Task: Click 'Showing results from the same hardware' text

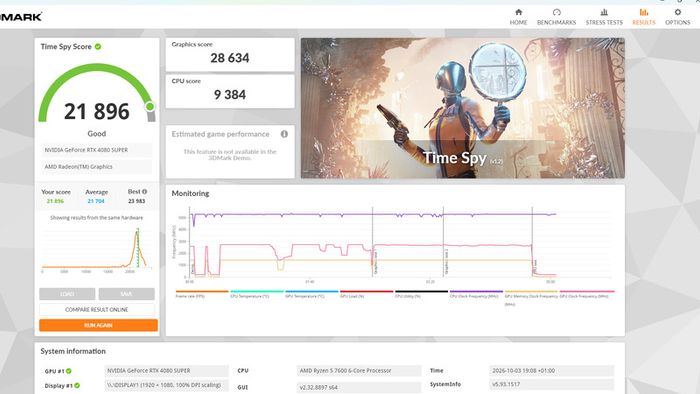Action: tap(96, 218)
